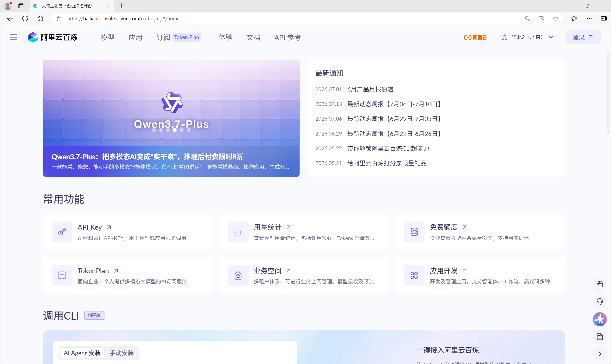Refresh the current page
Screen dimensions: 611x364
(x=25, y=18)
